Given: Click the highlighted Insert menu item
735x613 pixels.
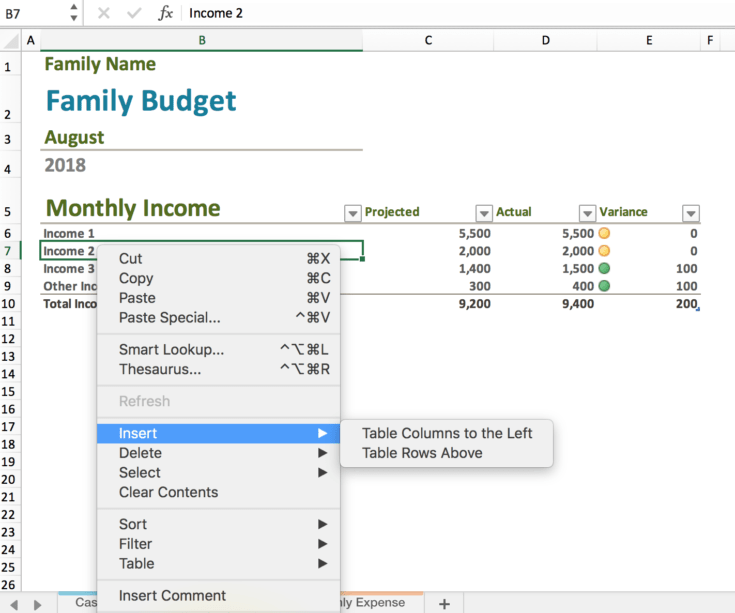Looking at the screenshot, I should (218, 433).
